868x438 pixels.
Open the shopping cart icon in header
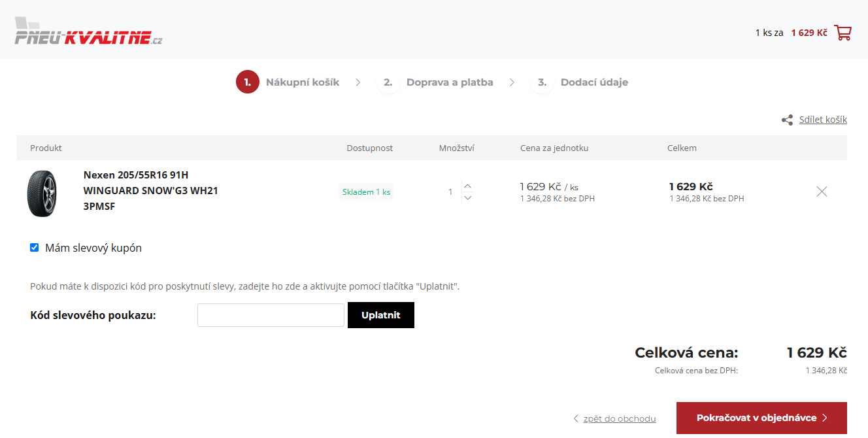click(843, 33)
